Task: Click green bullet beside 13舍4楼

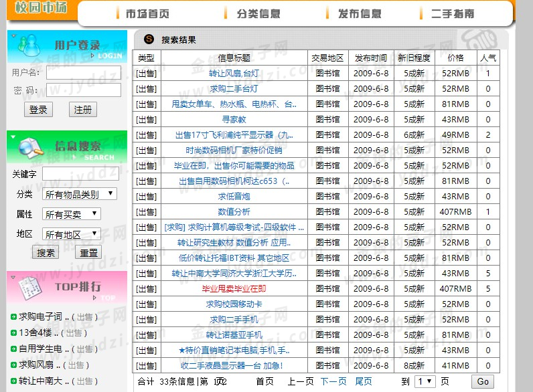Action: click(x=13, y=333)
